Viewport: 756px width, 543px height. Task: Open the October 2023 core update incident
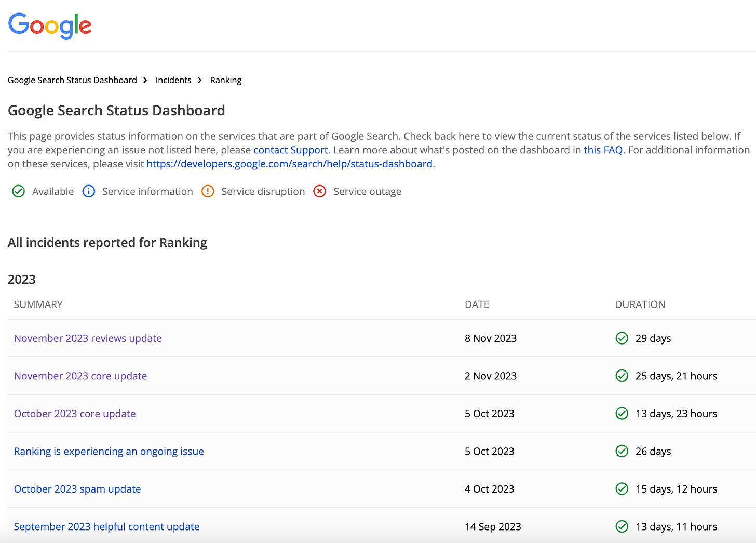click(x=75, y=413)
